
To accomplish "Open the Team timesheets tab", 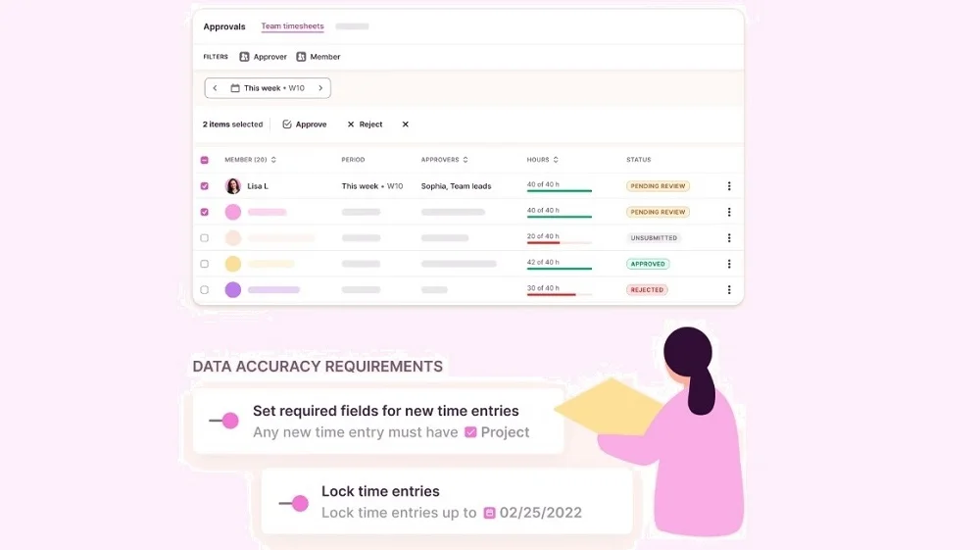I will [x=292, y=26].
